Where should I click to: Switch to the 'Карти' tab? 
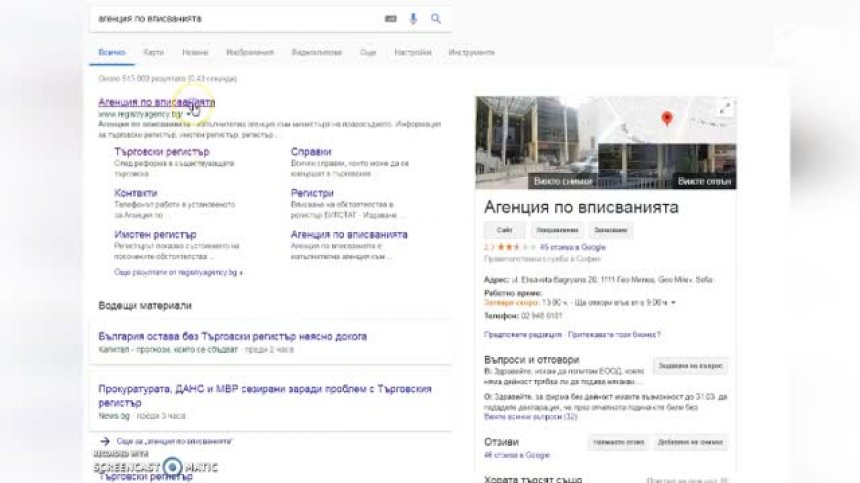154,53
